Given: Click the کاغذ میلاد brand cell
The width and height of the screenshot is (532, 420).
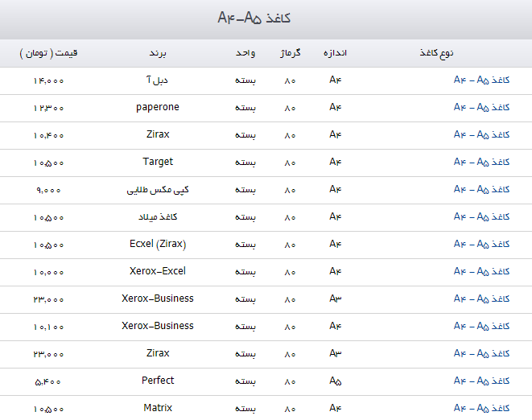Looking at the screenshot, I should (158, 217).
